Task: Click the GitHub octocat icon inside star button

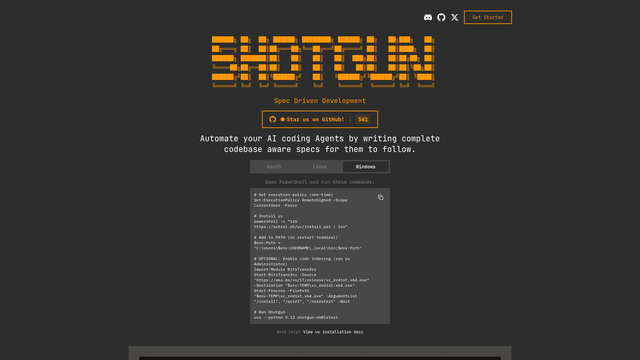Action: 273,119
